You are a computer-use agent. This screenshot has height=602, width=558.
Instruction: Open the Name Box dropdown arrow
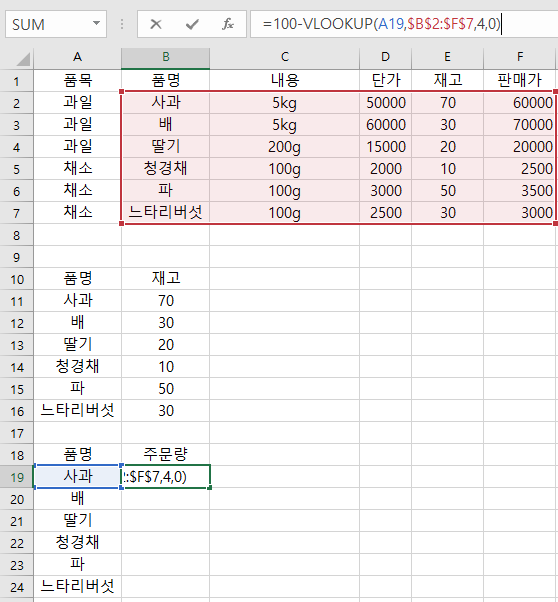click(x=96, y=24)
